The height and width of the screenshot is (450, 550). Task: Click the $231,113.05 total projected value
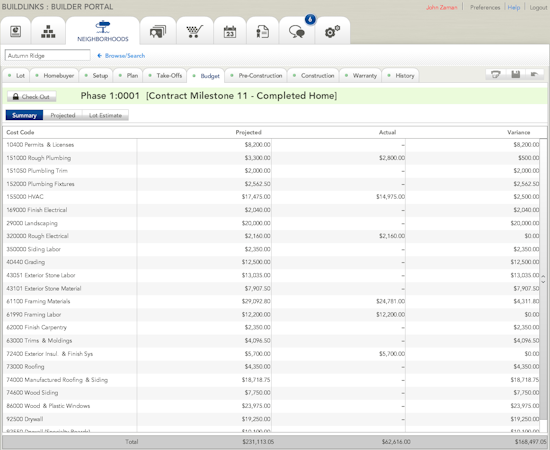(x=258, y=442)
